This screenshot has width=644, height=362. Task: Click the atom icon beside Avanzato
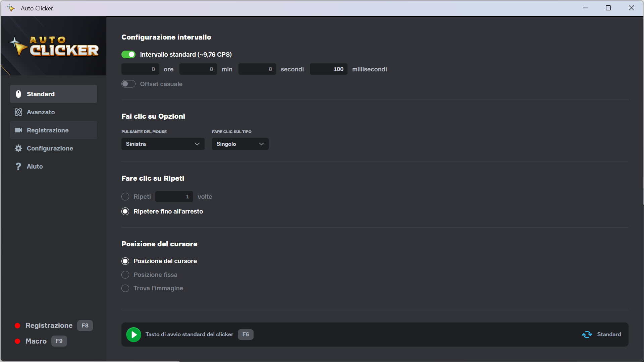(18, 112)
